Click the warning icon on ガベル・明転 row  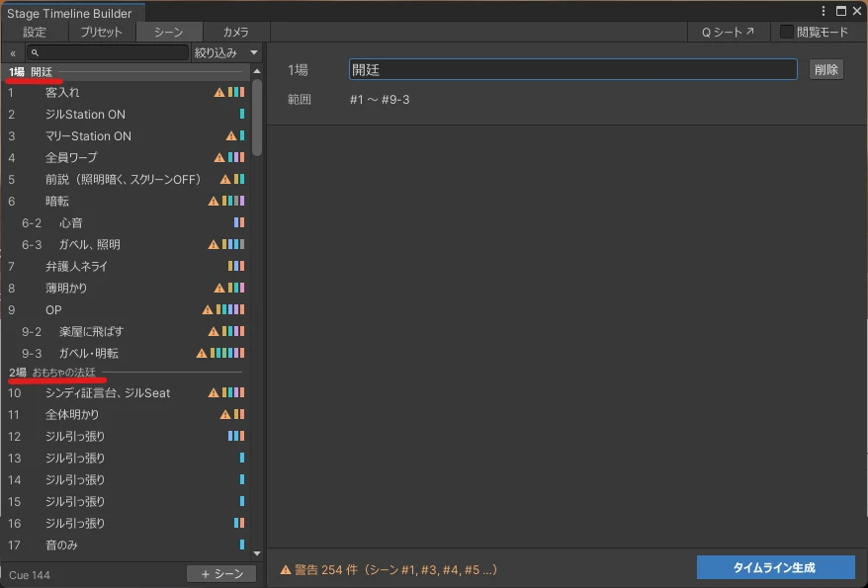[202, 354]
